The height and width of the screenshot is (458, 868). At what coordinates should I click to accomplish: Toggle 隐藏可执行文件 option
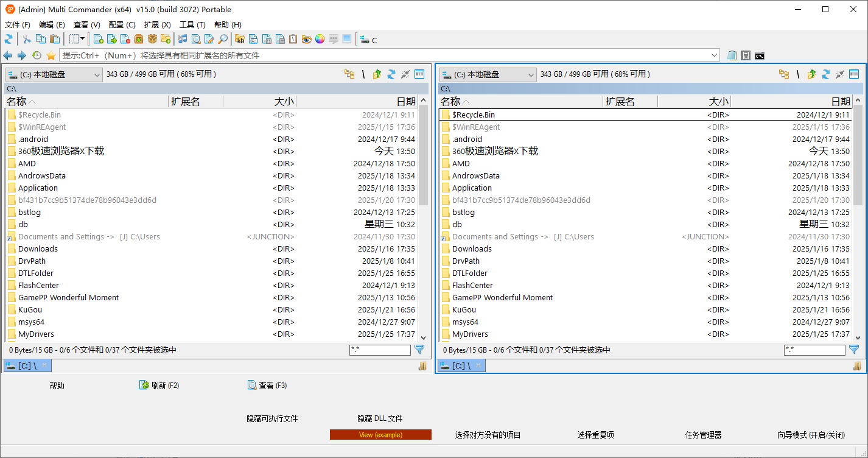(272, 418)
